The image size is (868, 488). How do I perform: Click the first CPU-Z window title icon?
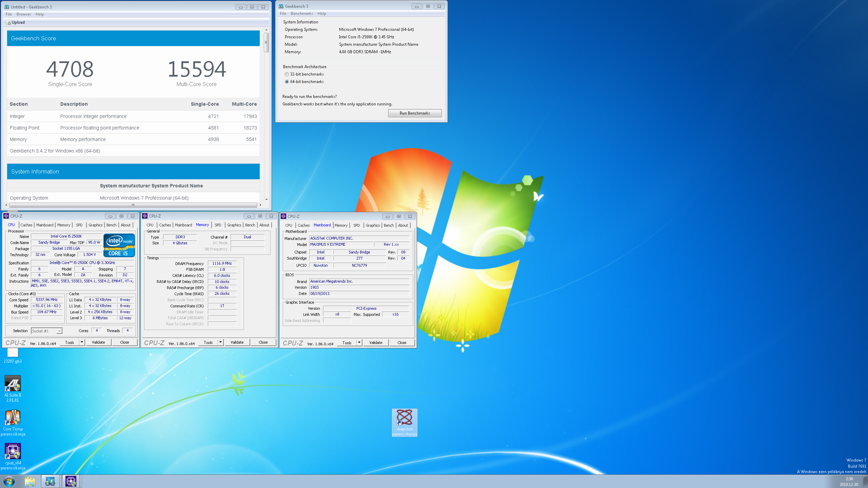pos(6,216)
